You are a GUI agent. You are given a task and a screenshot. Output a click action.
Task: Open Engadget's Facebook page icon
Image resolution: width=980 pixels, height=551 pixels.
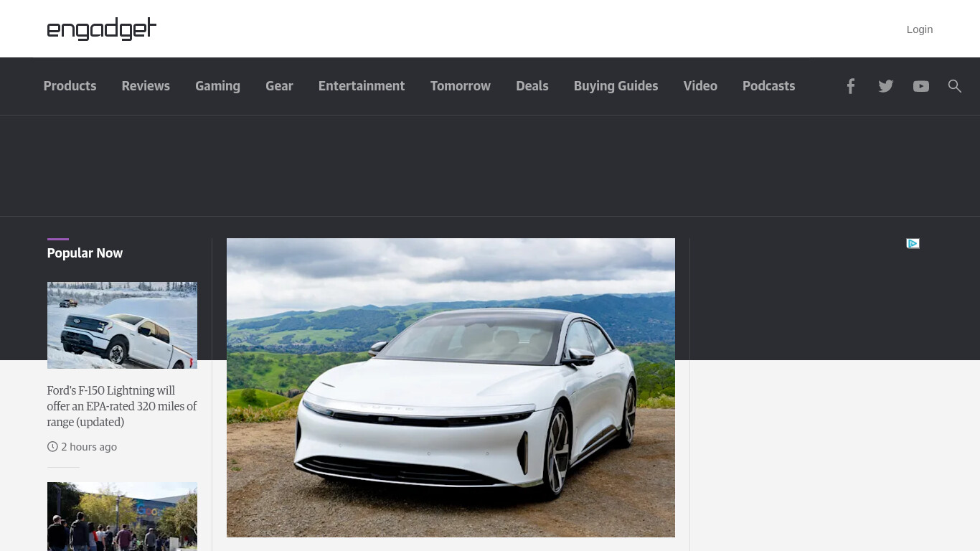point(850,86)
